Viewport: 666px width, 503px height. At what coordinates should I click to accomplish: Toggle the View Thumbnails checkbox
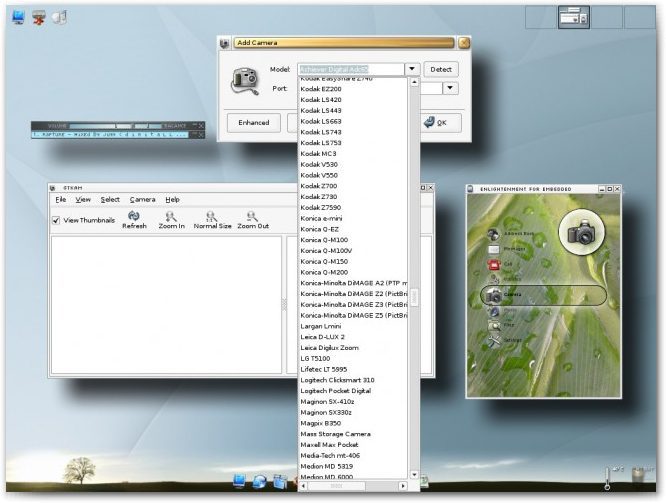click(56, 221)
